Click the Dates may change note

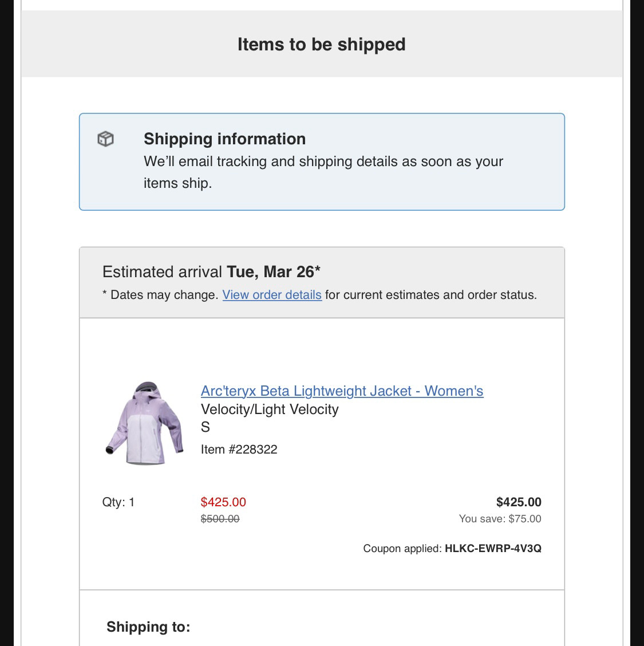coord(160,295)
